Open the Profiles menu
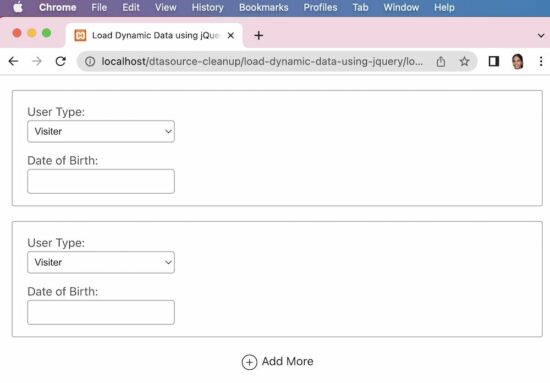The image size is (550, 383). point(320,7)
